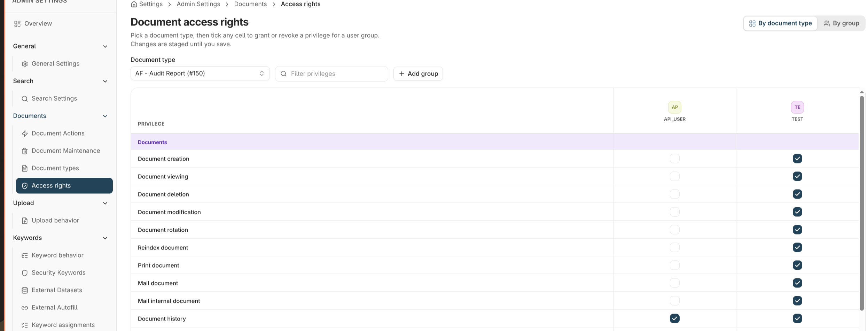Click the Keyword behavior list icon

(25, 255)
